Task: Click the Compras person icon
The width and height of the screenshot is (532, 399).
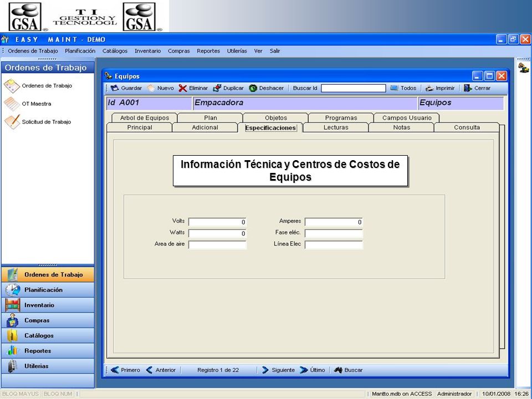Action: pos(13,320)
